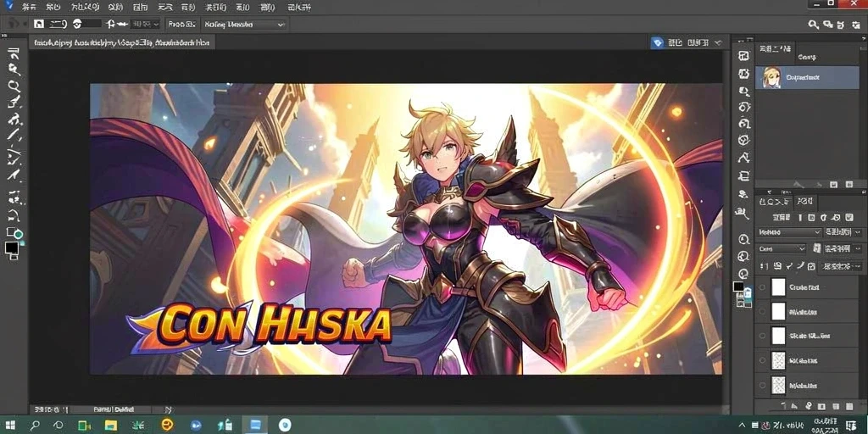The width and height of the screenshot is (868, 434).
Task: Click the arrow at the status bar's right end
Action: pos(170,409)
